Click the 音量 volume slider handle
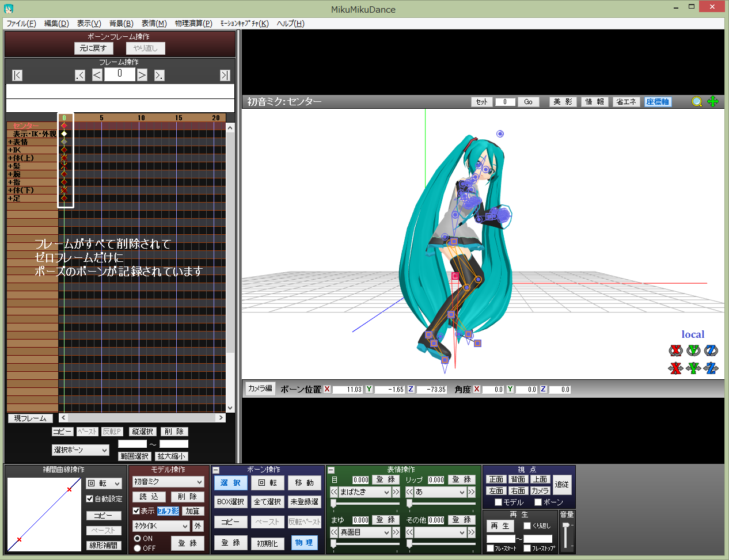Screen dimensions: 729x560 click(565, 525)
